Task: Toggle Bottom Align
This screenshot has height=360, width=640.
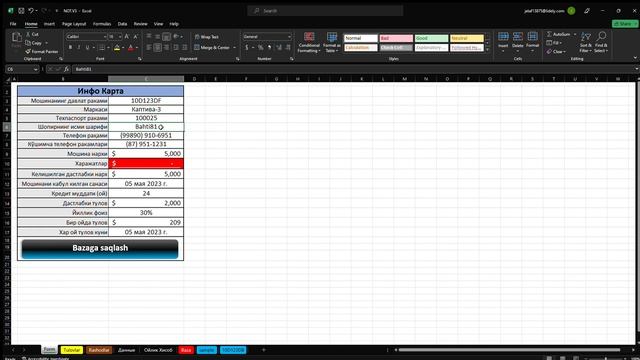Action: (x=166, y=37)
